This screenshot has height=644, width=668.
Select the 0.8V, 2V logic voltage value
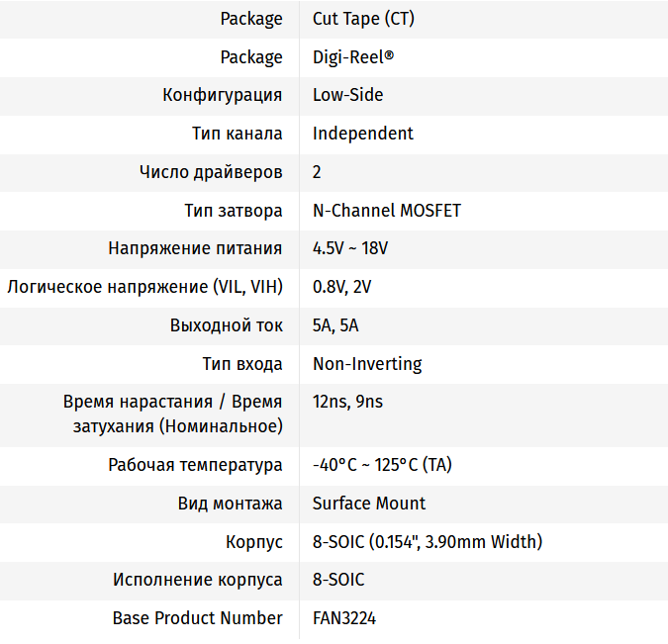(341, 287)
